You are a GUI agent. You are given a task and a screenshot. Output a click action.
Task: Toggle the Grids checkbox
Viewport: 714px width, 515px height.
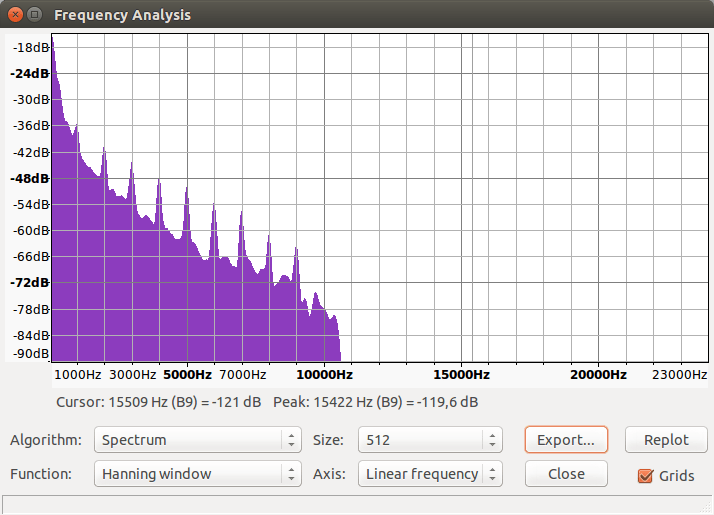pyautogui.click(x=645, y=476)
